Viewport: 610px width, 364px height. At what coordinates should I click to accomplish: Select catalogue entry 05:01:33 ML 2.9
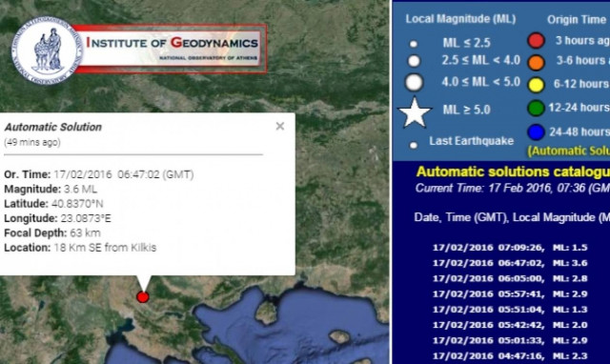click(x=510, y=341)
